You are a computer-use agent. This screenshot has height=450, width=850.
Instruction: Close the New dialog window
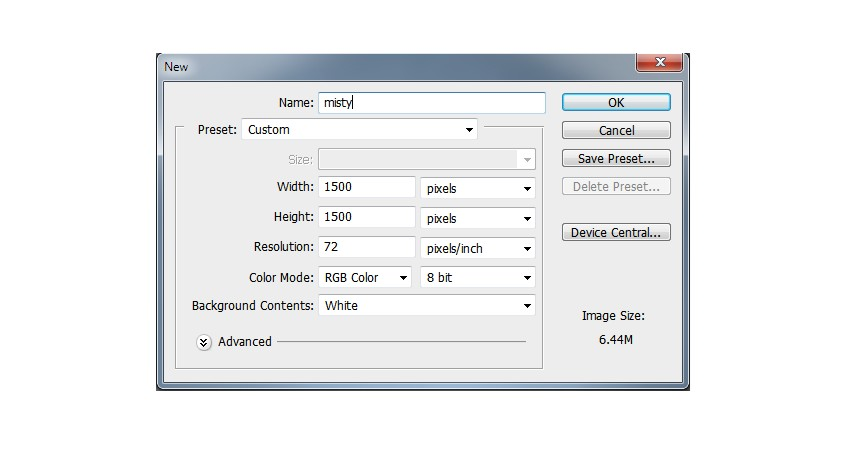tap(659, 62)
